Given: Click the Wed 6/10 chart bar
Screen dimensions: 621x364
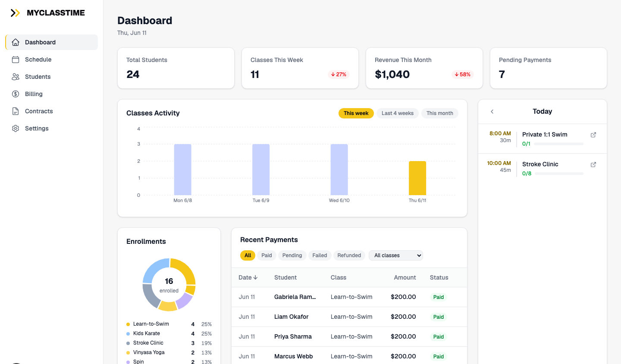Looking at the screenshot, I should pos(339,170).
